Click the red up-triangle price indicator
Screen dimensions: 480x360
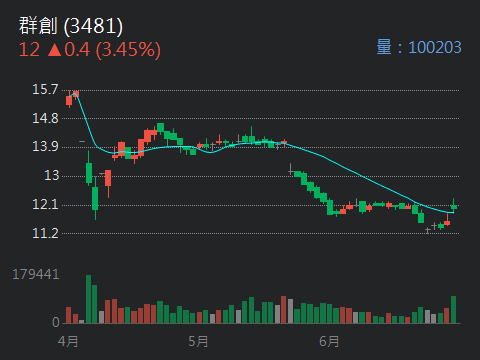coord(55,50)
